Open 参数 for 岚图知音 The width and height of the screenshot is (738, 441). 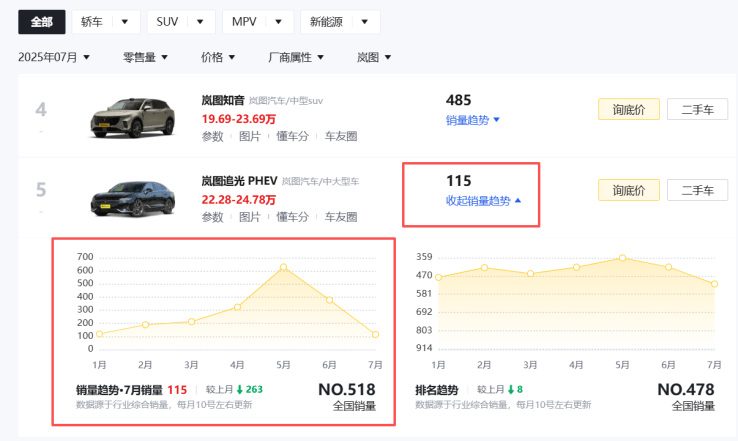click(212, 136)
